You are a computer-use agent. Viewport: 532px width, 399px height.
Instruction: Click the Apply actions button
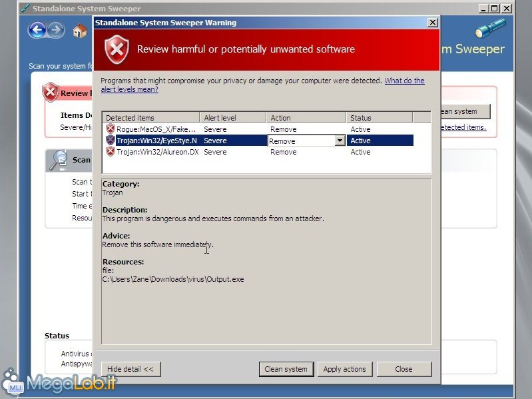(x=345, y=369)
